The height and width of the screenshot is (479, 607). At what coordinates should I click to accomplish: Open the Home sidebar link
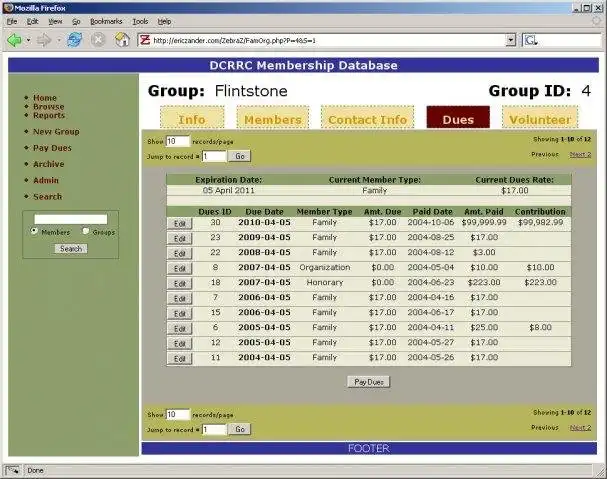(45, 98)
